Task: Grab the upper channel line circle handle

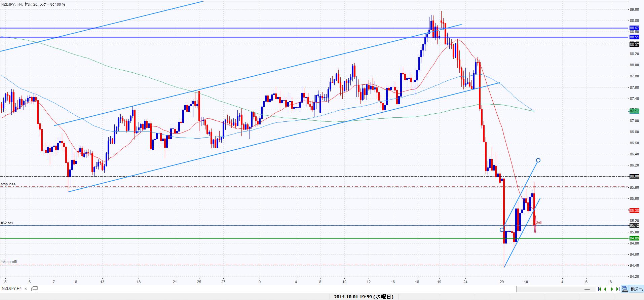Action: pos(538,160)
